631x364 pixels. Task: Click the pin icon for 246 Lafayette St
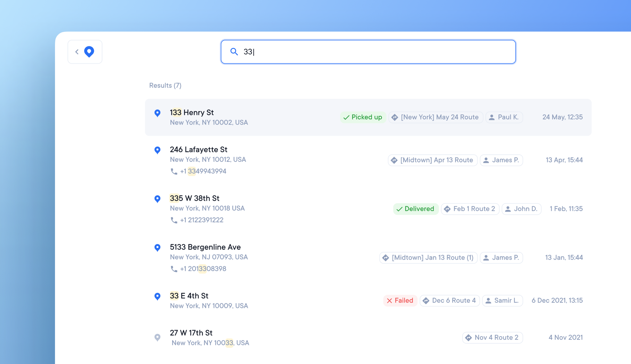(x=157, y=150)
